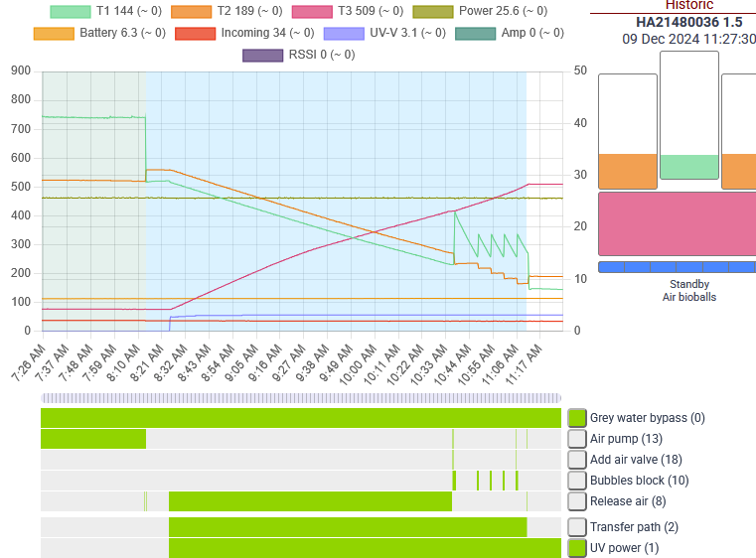
Task: Click the left orange tank level
Action: [x=628, y=171]
